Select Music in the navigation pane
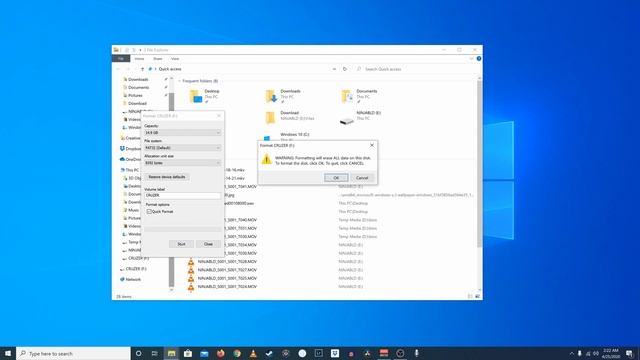Viewport: 640px width, 360px height. (x=132, y=210)
